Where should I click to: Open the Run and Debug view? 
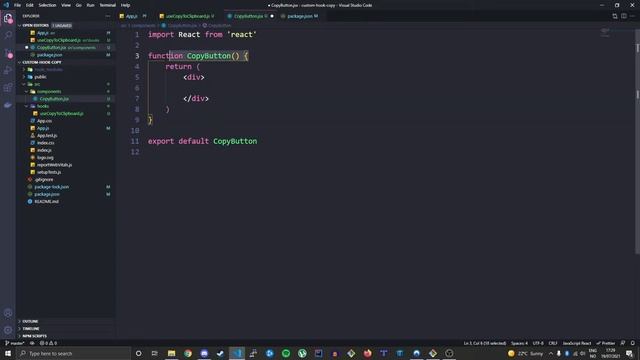[8, 70]
